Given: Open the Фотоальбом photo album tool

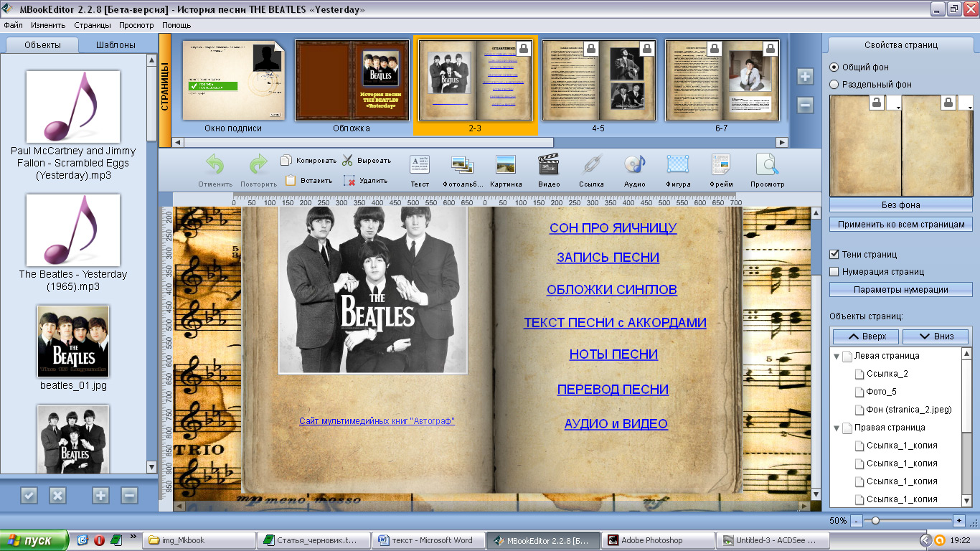Looking at the screenshot, I should pyautogui.click(x=462, y=164).
